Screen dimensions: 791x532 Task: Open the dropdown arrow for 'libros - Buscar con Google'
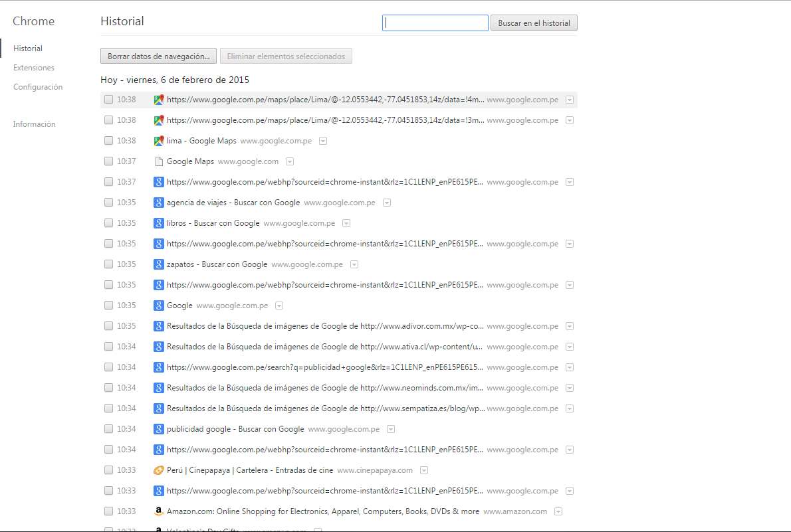pyautogui.click(x=346, y=223)
